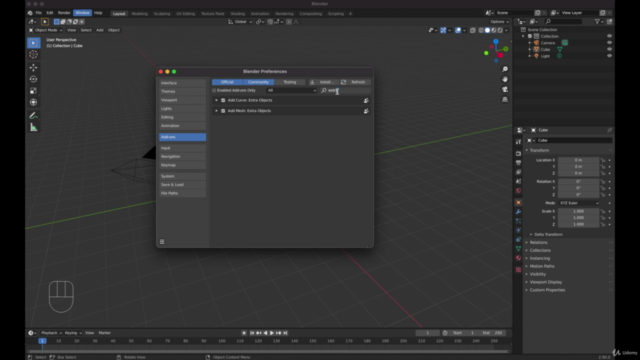Viewport: 640px width, 360px height.
Task: Open the Object Data properties icon
Action: pos(518,249)
